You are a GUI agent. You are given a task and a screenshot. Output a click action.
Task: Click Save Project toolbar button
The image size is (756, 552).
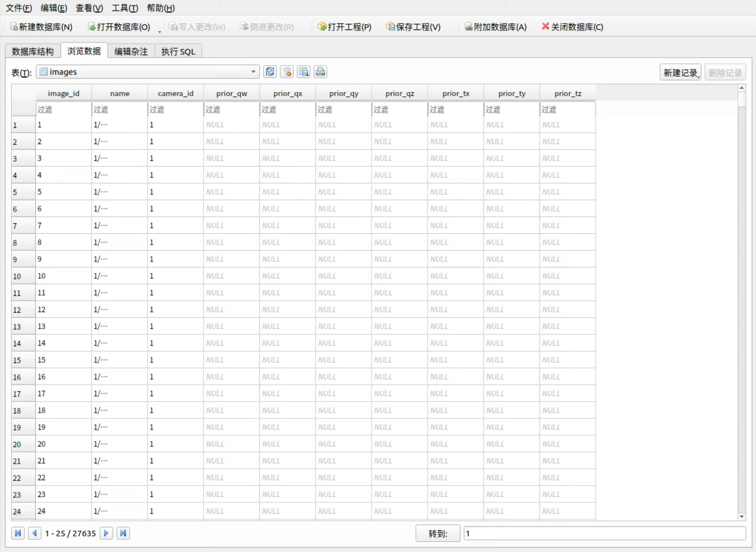tap(413, 27)
